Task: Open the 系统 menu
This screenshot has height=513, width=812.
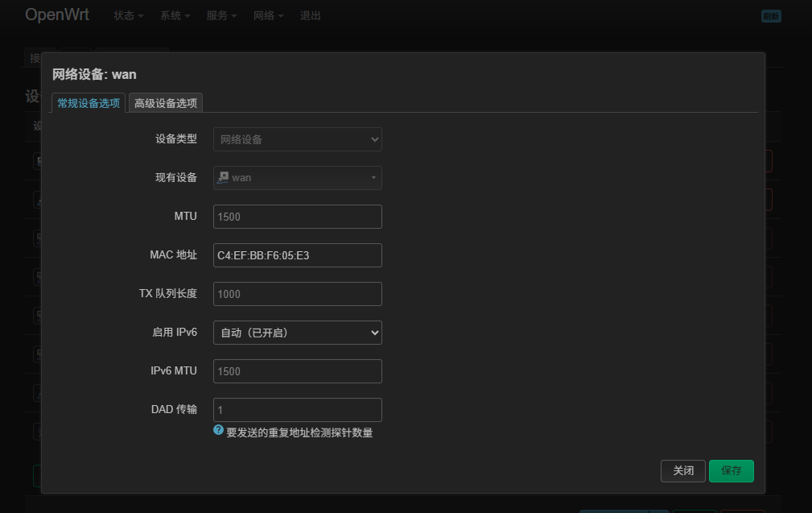Action: [x=175, y=15]
